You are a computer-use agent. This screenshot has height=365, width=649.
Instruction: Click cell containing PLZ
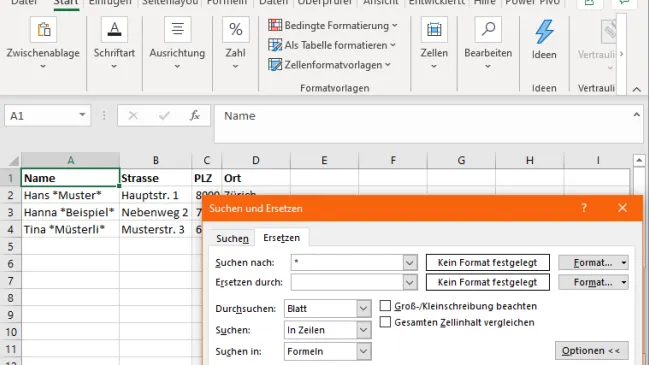coord(207,178)
